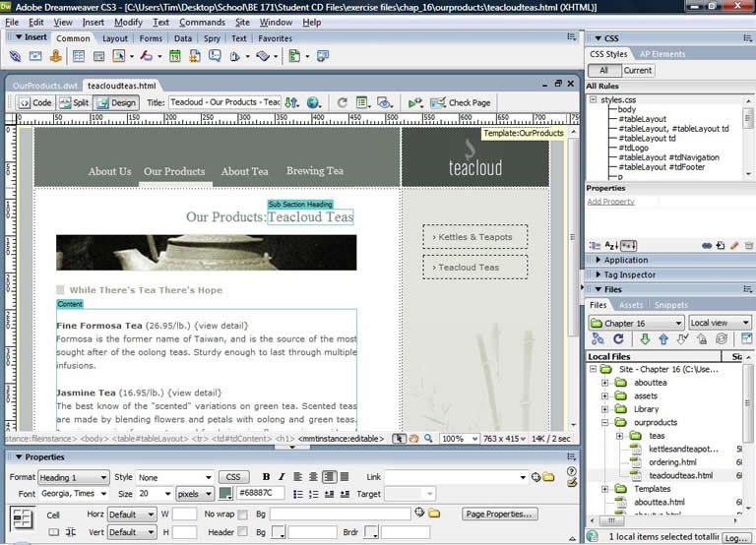Screen dimensions: 756x545
Task: Refresh the Files panel
Action: (x=618, y=338)
